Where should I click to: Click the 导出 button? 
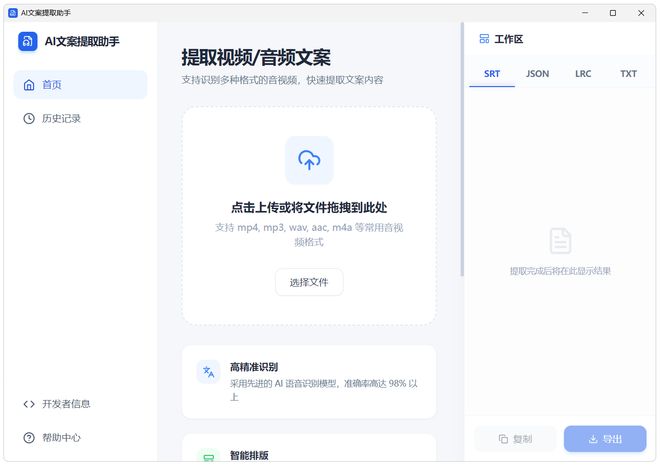(605, 439)
